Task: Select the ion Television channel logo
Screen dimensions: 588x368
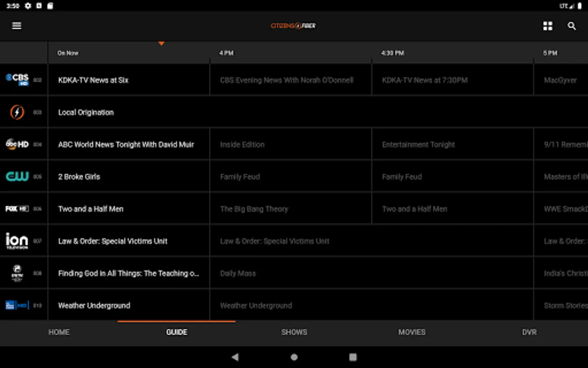Action: [x=17, y=240]
